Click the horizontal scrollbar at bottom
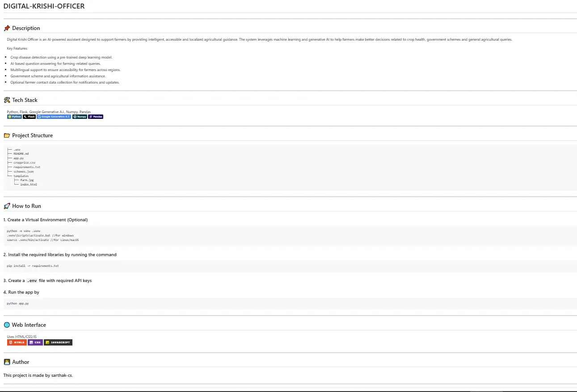Viewport: 577px width, 392px height. pyautogui.click(x=288, y=389)
